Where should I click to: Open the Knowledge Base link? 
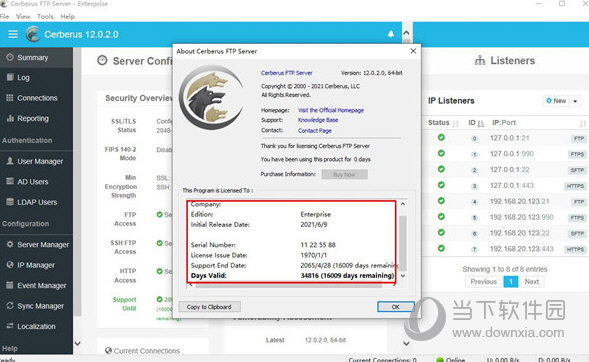[x=318, y=120]
